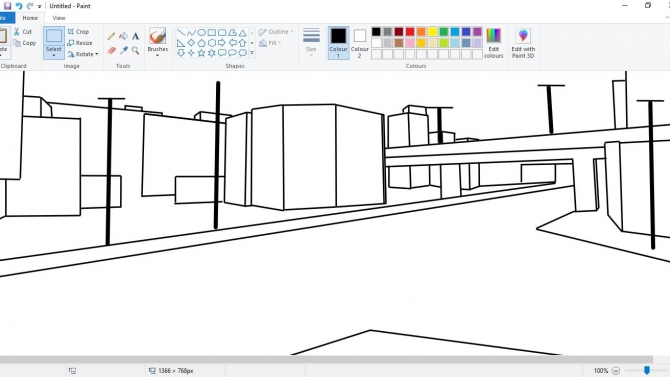This screenshot has width=670, height=377.
Task: Expand the Shapes gallery more arrow
Action: pos(252,53)
